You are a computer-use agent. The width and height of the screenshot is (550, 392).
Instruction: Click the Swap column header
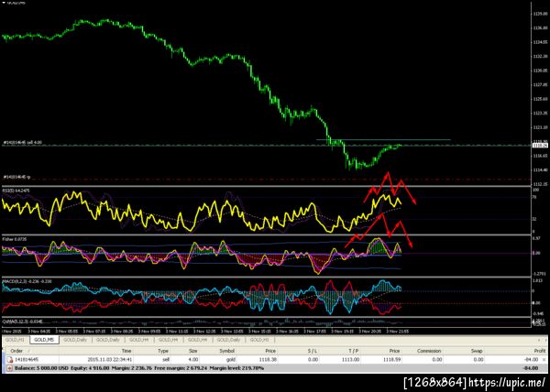pyautogui.click(x=477, y=351)
